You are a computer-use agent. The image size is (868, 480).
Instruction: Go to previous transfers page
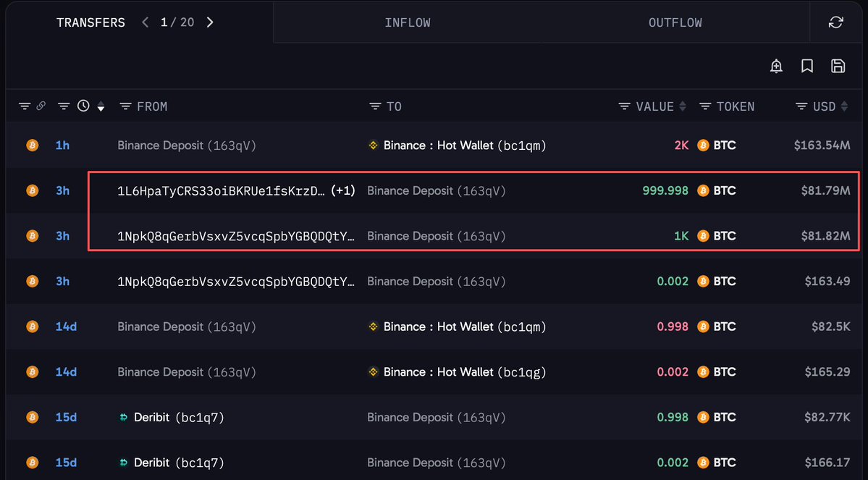coord(145,22)
